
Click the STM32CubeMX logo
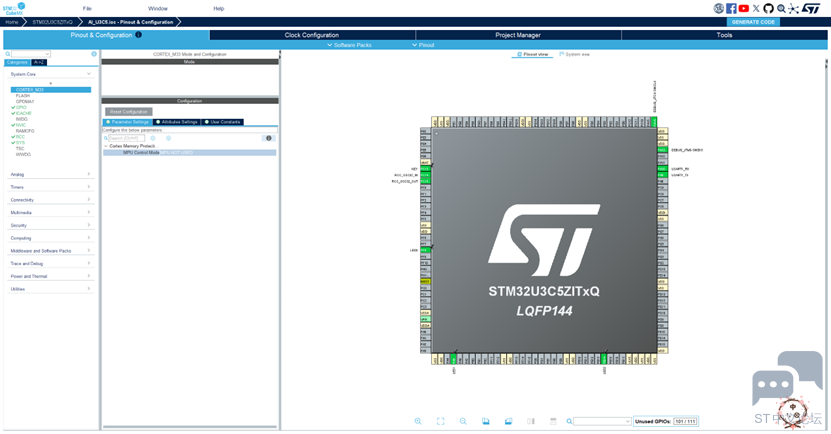14,8
